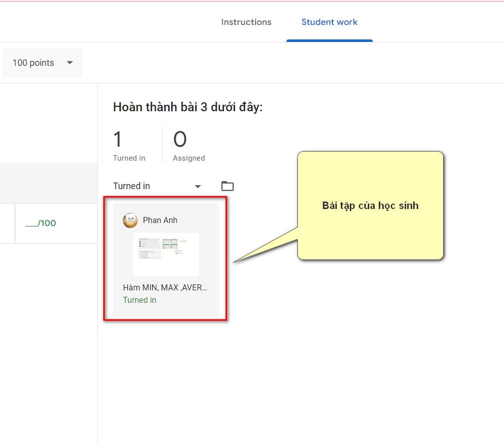Image resolution: width=504 pixels, height=443 pixels.
Task: Switch to the Instructions tab
Action: (246, 22)
